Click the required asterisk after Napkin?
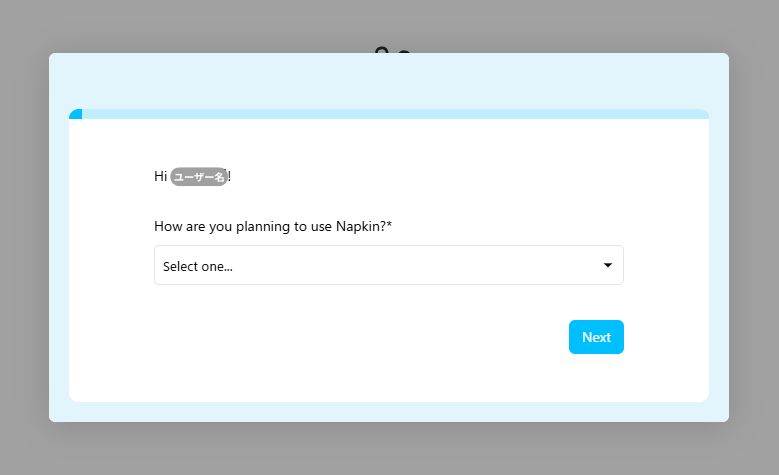779x475 pixels. [389, 225]
